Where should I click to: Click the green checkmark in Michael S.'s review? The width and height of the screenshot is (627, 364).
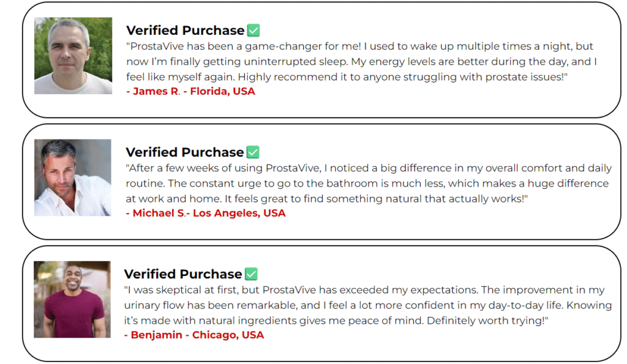(x=253, y=152)
